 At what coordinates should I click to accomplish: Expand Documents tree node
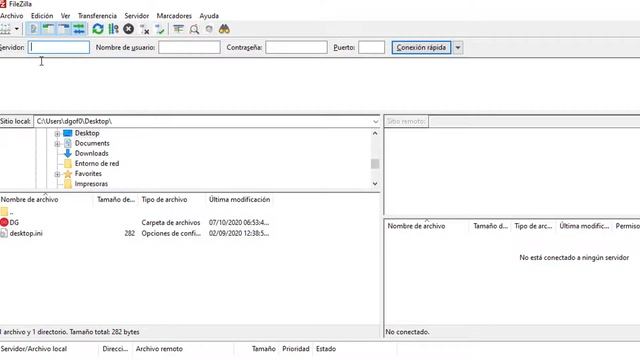(57, 144)
